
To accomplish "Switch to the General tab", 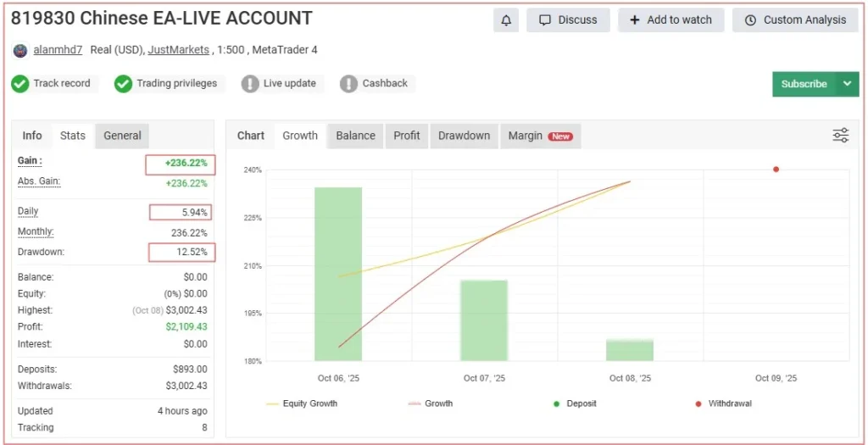I will (x=122, y=136).
